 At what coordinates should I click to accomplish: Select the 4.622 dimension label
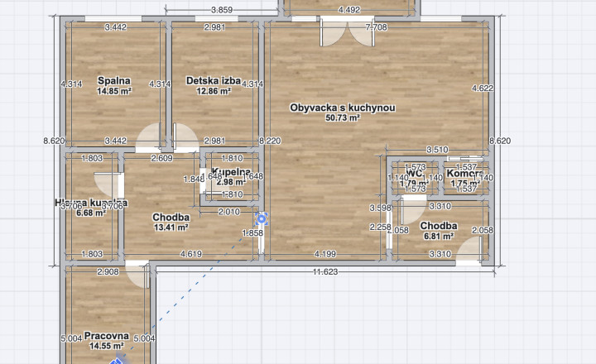[x=483, y=89]
